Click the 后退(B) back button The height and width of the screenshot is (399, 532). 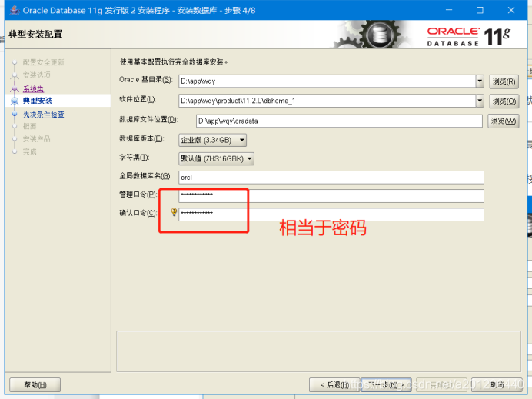(x=334, y=384)
